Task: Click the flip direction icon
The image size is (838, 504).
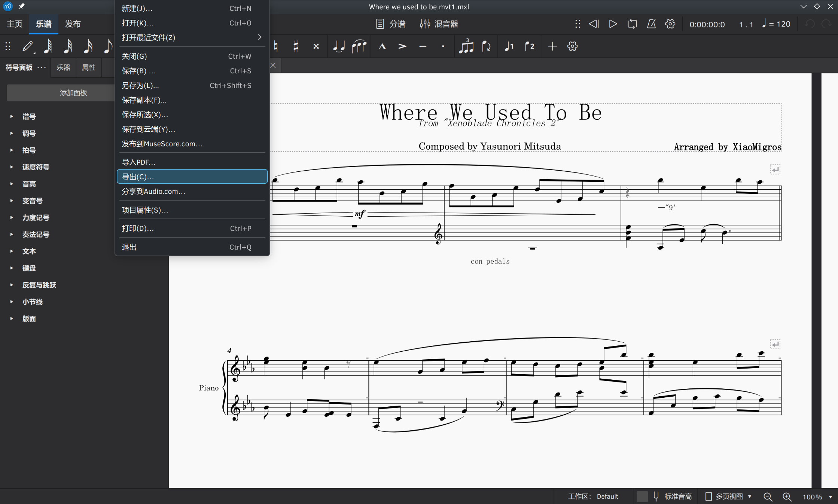Action: 486,46
